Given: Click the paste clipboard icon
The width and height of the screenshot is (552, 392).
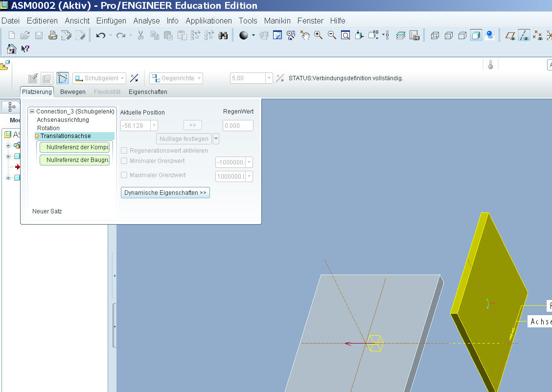Looking at the screenshot, I should (x=168, y=35).
